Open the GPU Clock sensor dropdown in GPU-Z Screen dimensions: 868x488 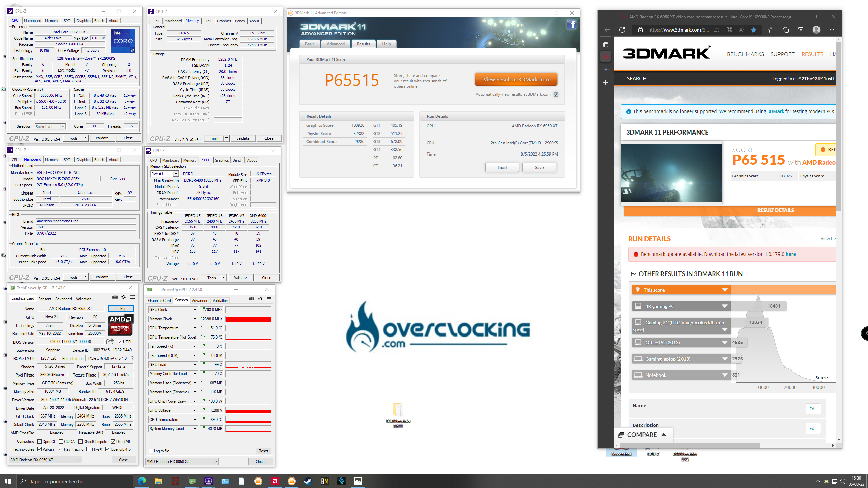coord(195,310)
